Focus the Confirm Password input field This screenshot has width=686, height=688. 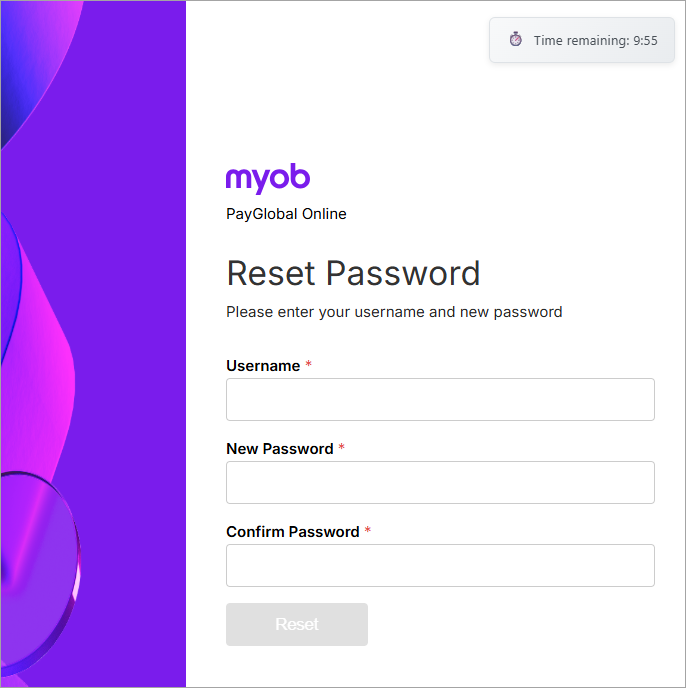pyautogui.click(x=440, y=566)
